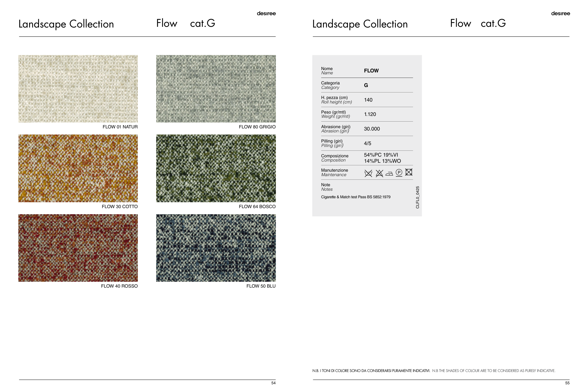Select the FLOW 64 BOSCO fabric swatch
The image size is (588, 392).
click(216, 168)
